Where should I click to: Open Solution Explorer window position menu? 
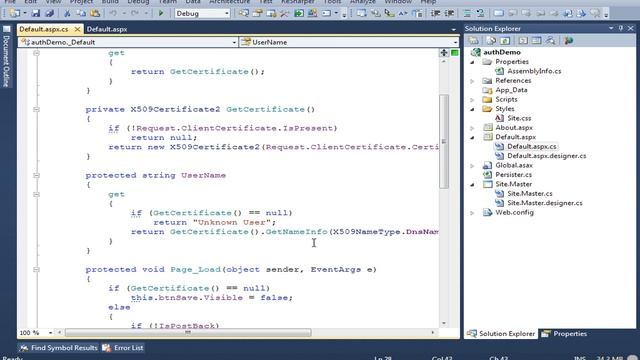[x=611, y=28]
